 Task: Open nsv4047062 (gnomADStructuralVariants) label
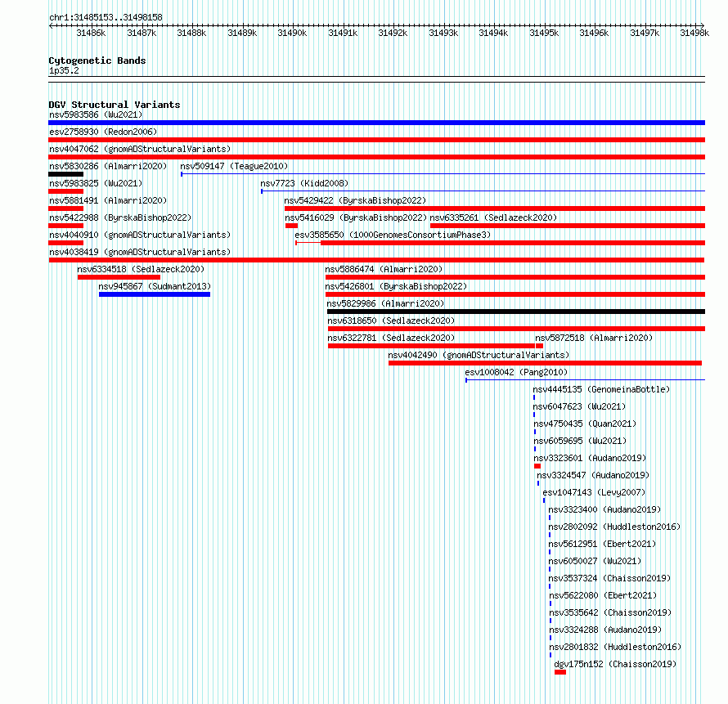tap(140, 149)
